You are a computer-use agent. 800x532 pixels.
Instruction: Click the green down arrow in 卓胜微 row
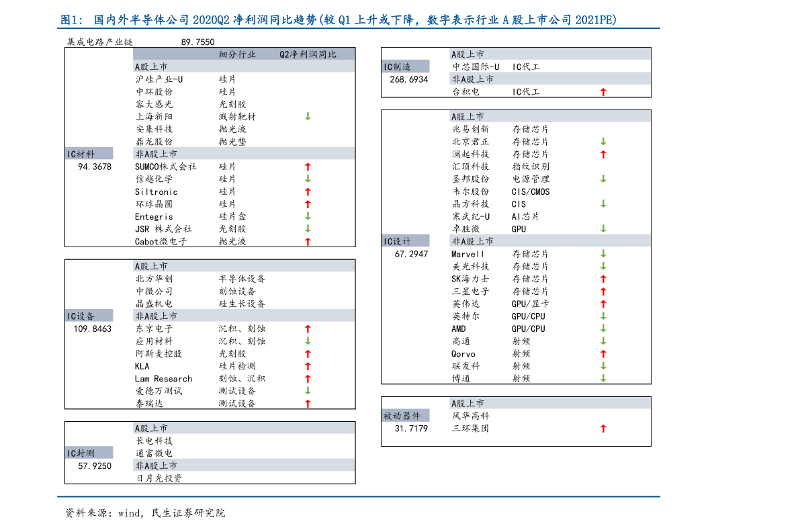pos(603,228)
